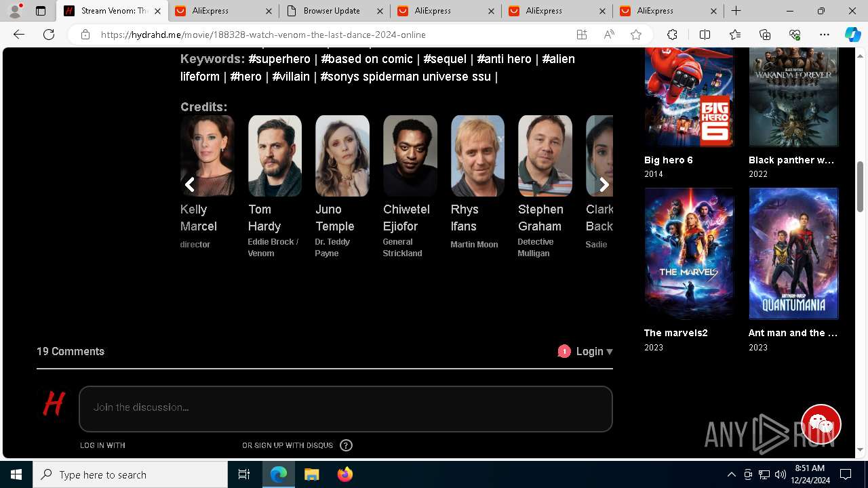Refresh the current page
The width and height of the screenshot is (868, 488).
49,35
